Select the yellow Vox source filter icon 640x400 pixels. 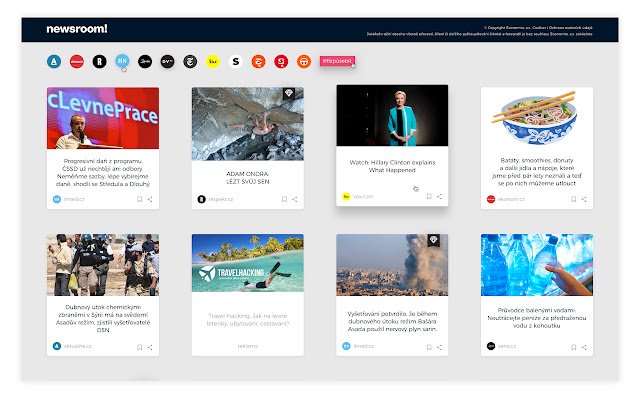(x=213, y=62)
